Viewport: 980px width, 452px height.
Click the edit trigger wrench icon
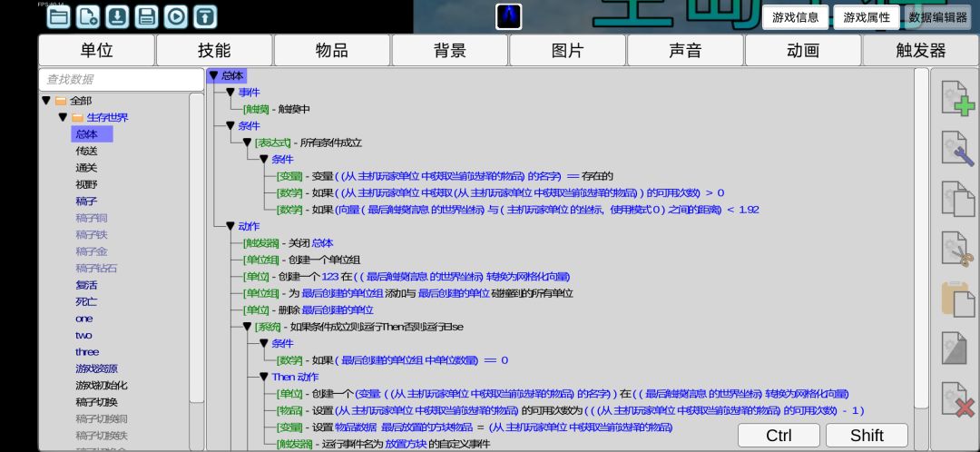(x=957, y=148)
